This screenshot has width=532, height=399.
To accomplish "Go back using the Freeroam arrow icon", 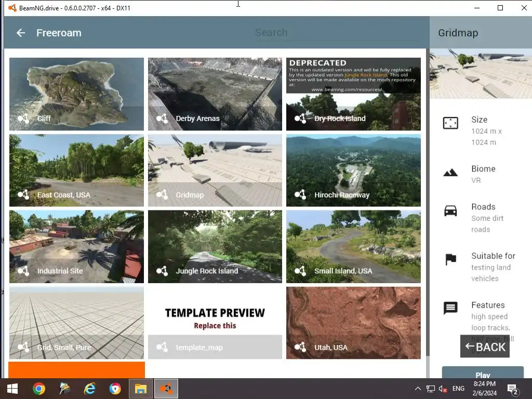I will pyautogui.click(x=21, y=33).
